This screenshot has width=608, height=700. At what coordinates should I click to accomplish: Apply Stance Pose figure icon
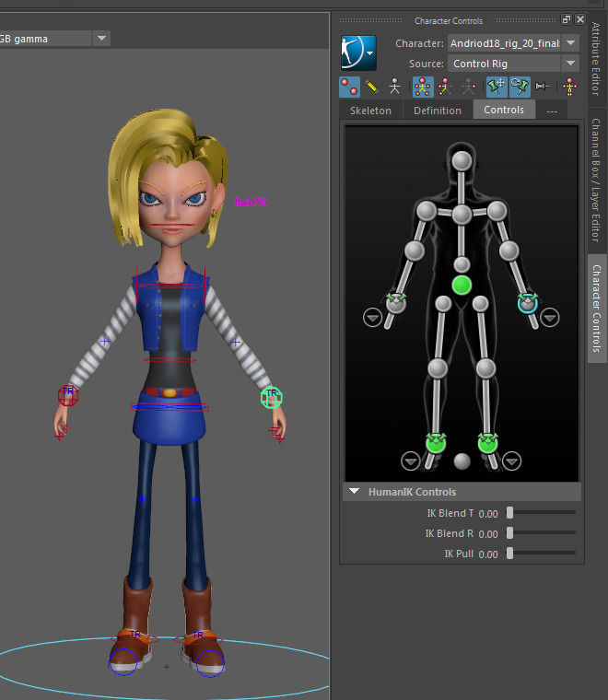coord(569,87)
